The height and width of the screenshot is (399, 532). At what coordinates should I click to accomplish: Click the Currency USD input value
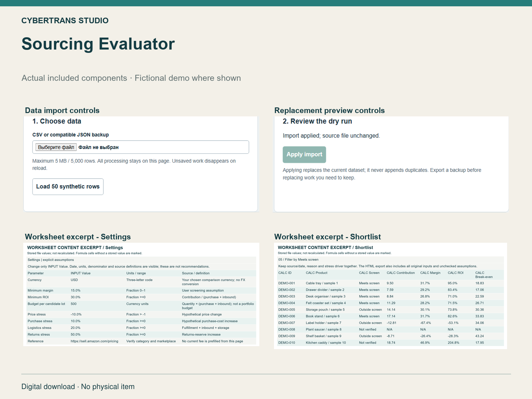[x=74, y=280]
